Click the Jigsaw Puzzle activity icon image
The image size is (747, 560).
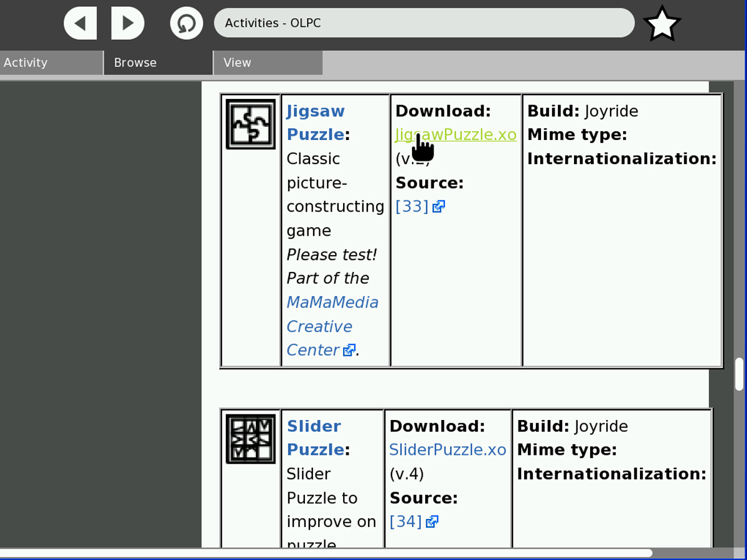251,124
